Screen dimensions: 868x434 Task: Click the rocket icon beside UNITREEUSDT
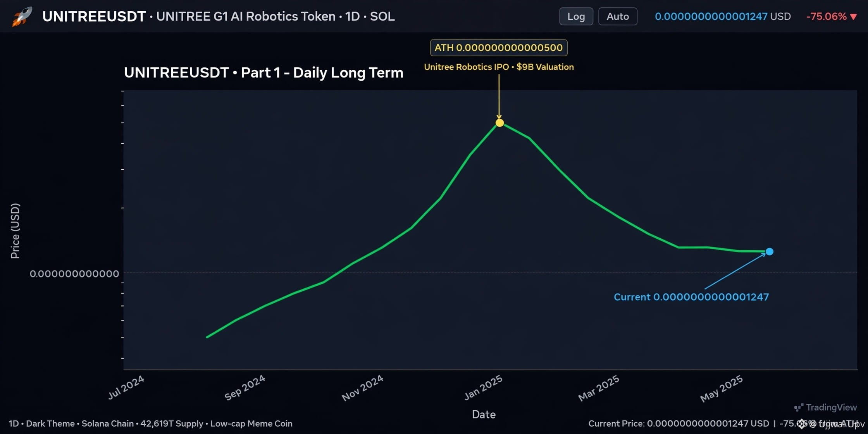click(22, 17)
